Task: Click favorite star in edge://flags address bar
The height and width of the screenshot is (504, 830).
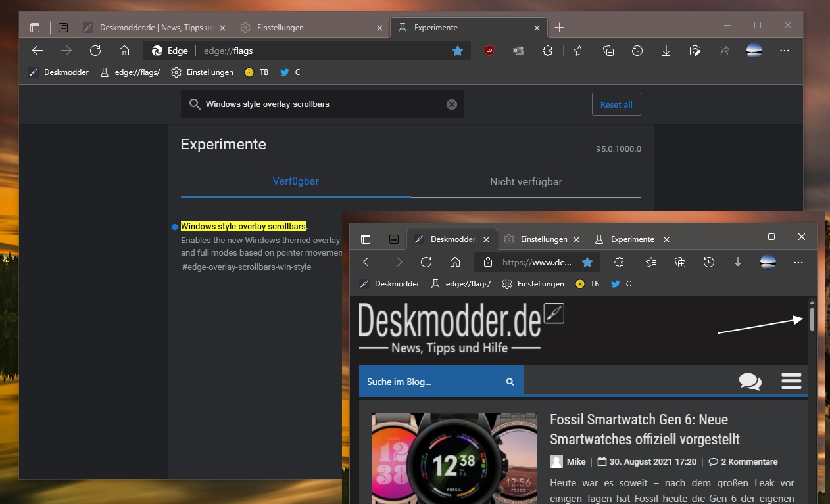Action: click(458, 51)
